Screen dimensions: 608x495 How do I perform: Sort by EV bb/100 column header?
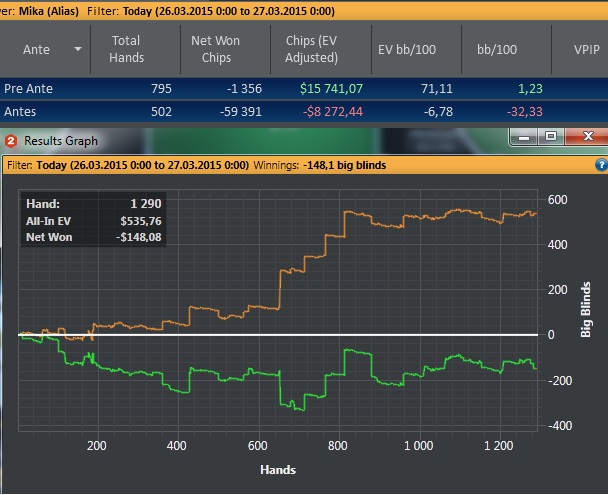point(407,50)
